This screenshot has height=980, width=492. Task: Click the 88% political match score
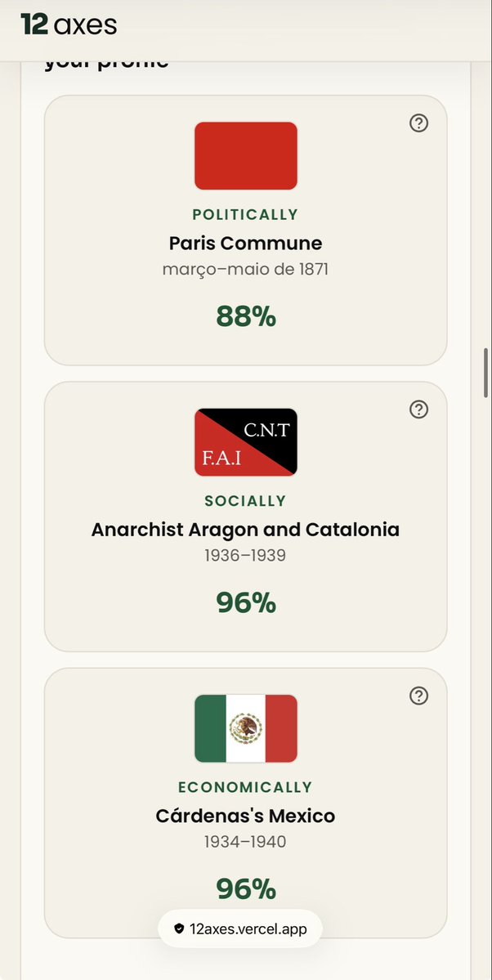point(246,316)
